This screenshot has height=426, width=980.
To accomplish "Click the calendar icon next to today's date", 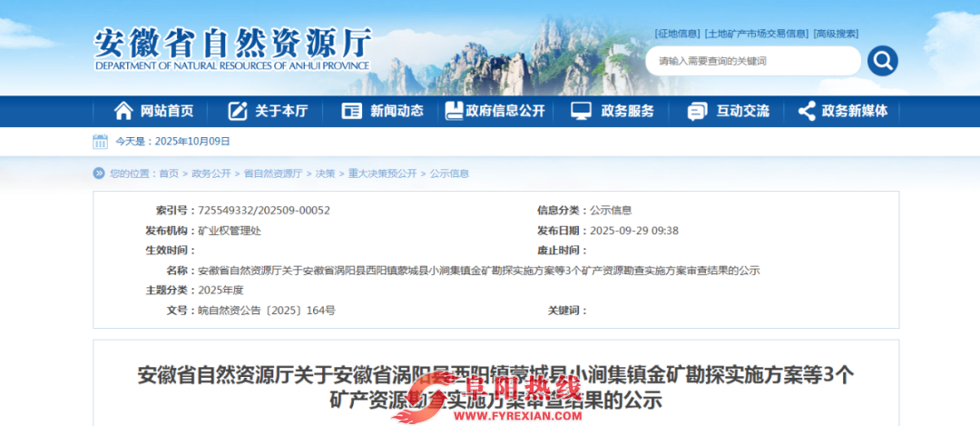I will tap(100, 142).
